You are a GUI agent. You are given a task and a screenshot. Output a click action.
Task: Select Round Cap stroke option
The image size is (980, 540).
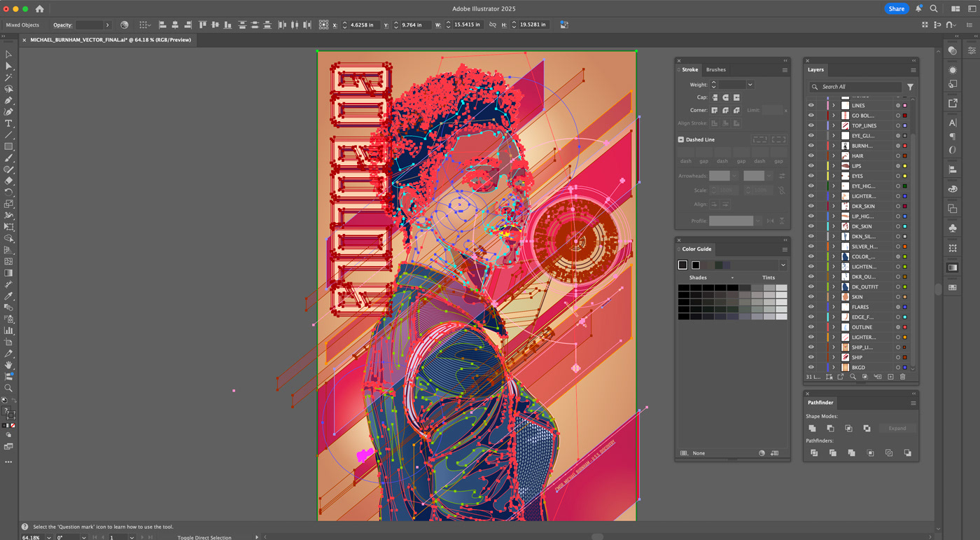pyautogui.click(x=725, y=97)
